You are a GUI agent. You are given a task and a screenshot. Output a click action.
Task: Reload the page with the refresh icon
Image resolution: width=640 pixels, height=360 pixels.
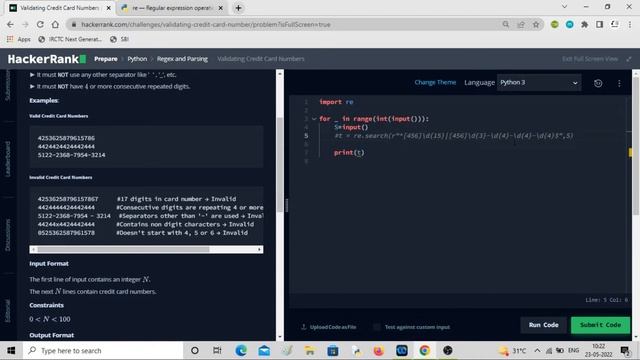[40, 24]
